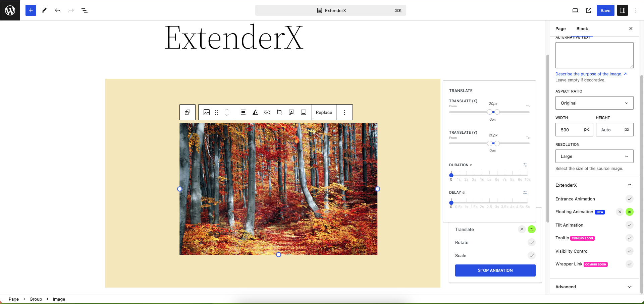
Task: Set the Delay slider
Action: tap(451, 203)
